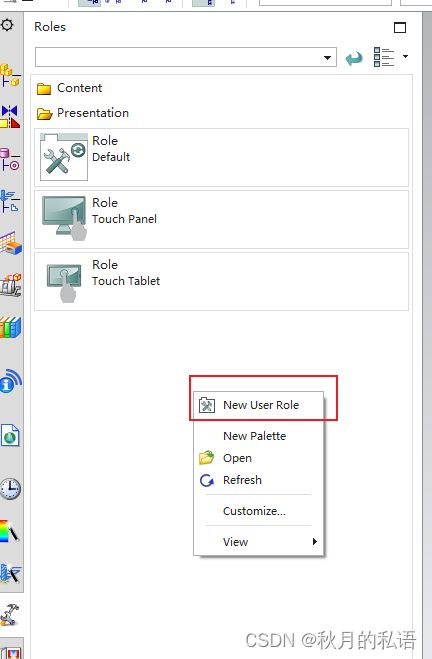Select the Role Touch Tablet entry
432x659 pixels.
tap(221, 282)
